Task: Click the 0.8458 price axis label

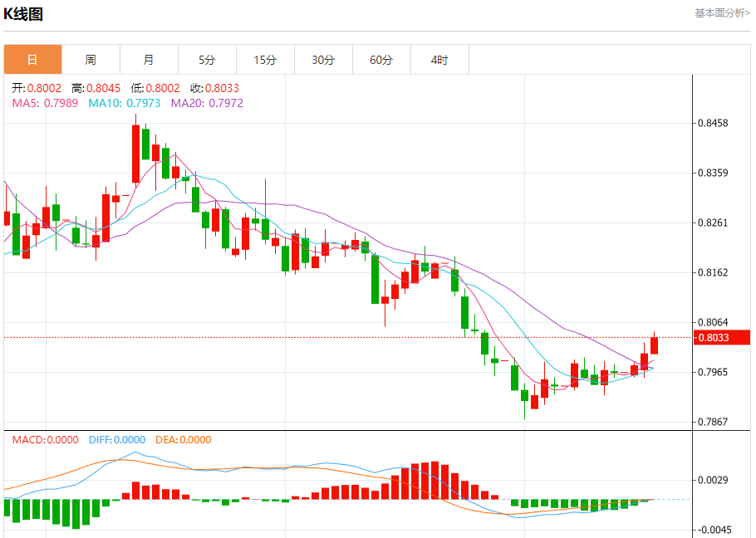Action: [713, 124]
